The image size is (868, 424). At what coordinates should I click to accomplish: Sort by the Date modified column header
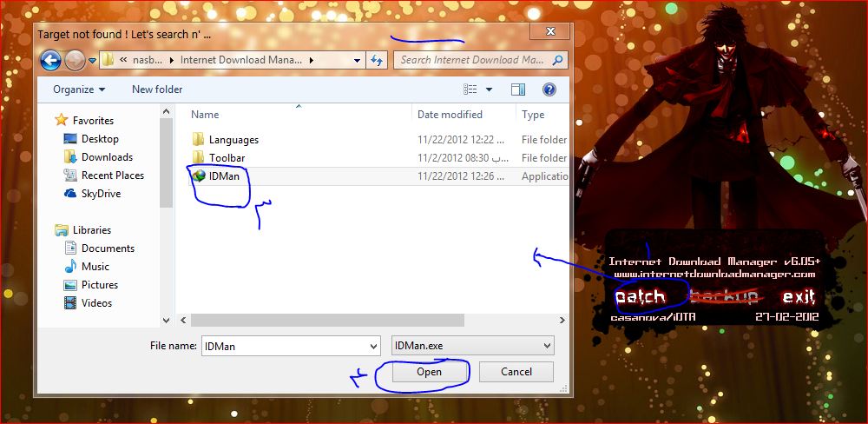(450, 115)
